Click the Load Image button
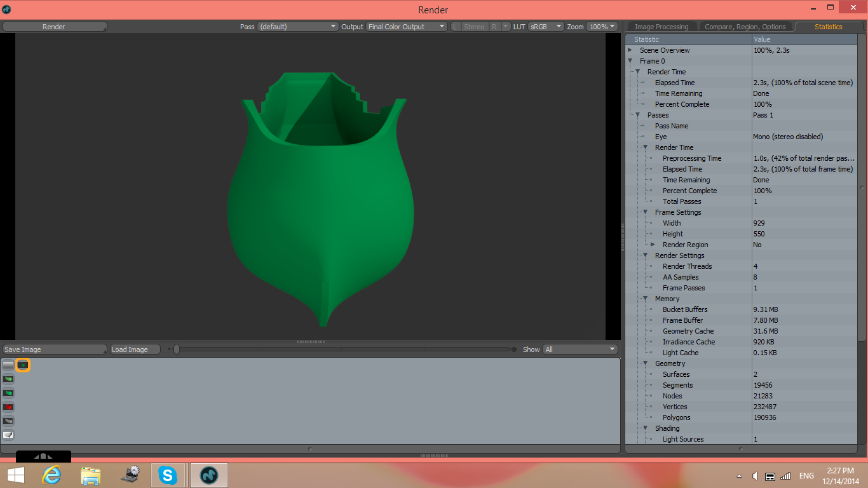 tap(135, 349)
